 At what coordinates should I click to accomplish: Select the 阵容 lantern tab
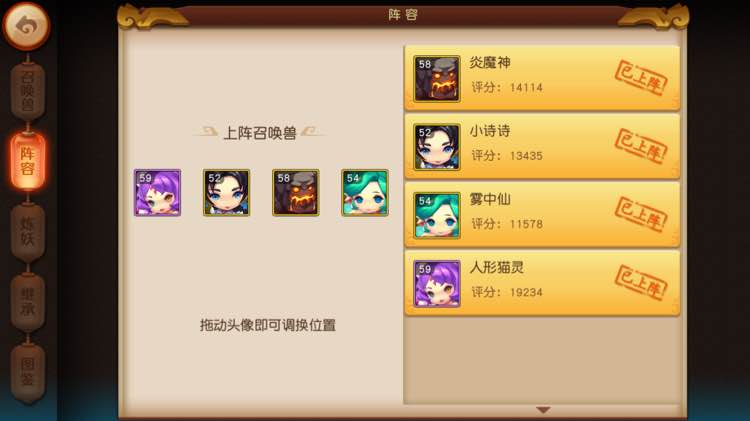pyautogui.click(x=28, y=161)
